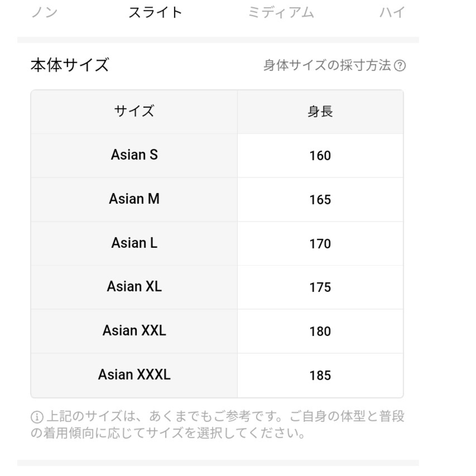This screenshot has width=476, height=476.
Task: Select the Asian XXL row
Action: (x=217, y=331)
